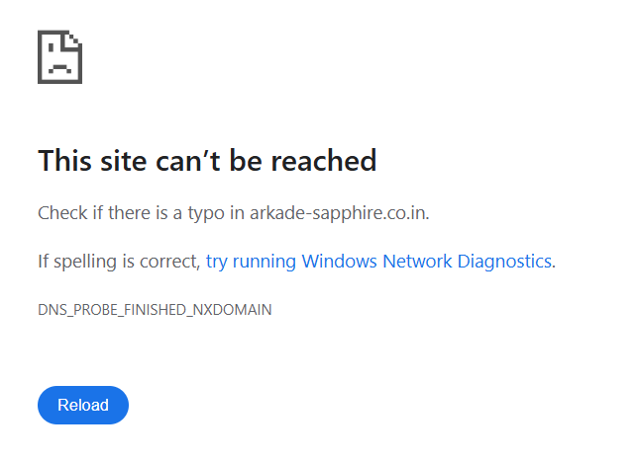
Task: Click "NXDOMAIN" at the end of the error code
Action: pyautogui.click(x=233, y=310)
